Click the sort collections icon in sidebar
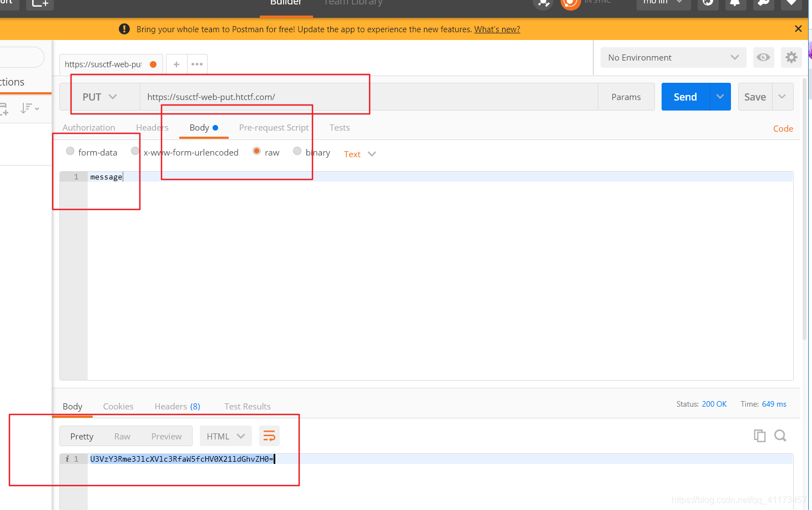 (x=29, y=108)
